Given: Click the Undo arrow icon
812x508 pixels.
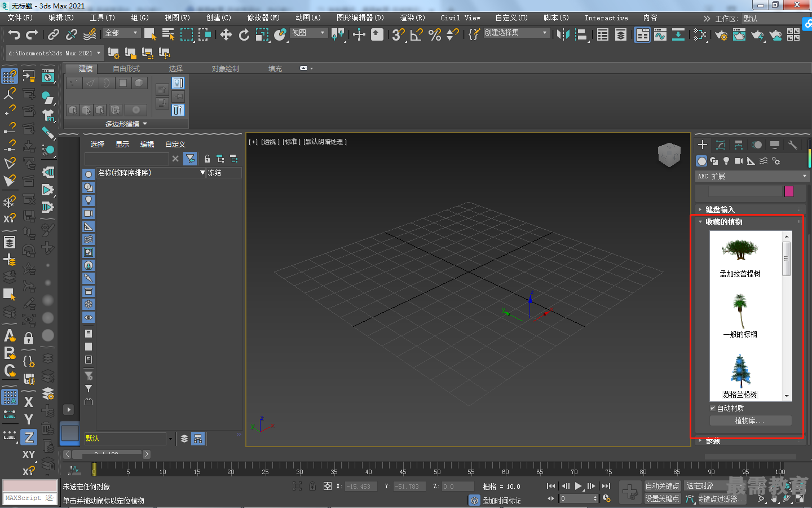Looking at the screenshot, I should coord(14,35).
